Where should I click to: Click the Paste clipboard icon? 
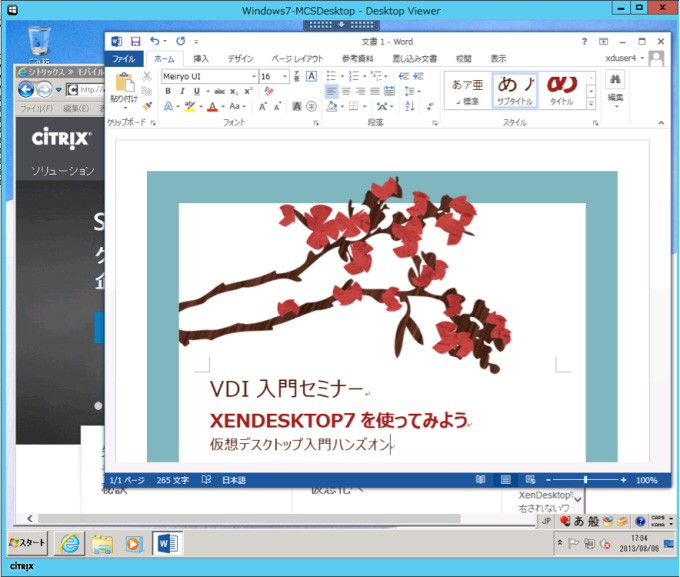click(x=124, y=82)
